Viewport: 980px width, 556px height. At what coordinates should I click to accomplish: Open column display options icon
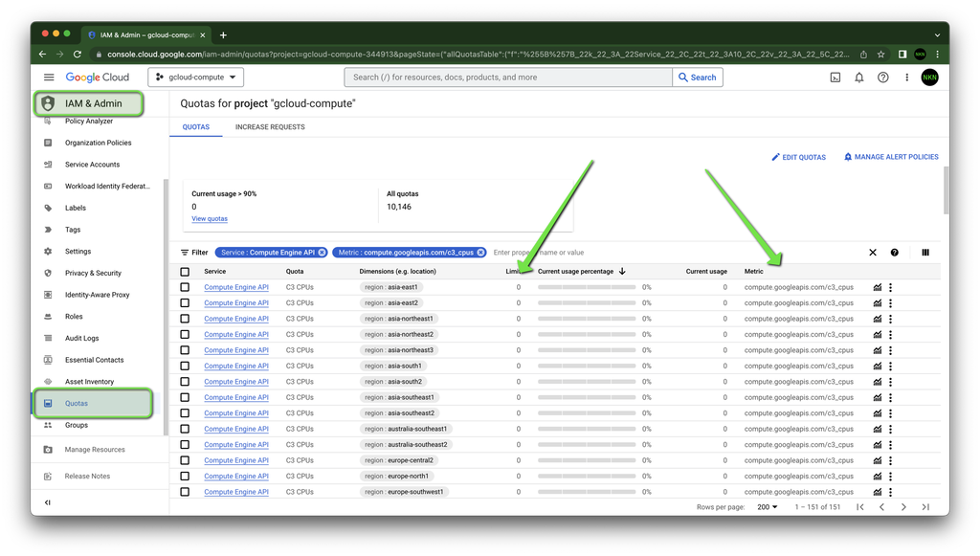pos(925,253)
